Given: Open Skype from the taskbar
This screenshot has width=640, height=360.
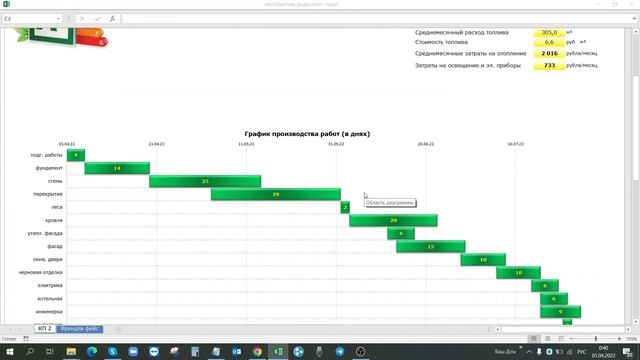Looking at the screenshot, I should pyautogui.click(x=113, y=351).
